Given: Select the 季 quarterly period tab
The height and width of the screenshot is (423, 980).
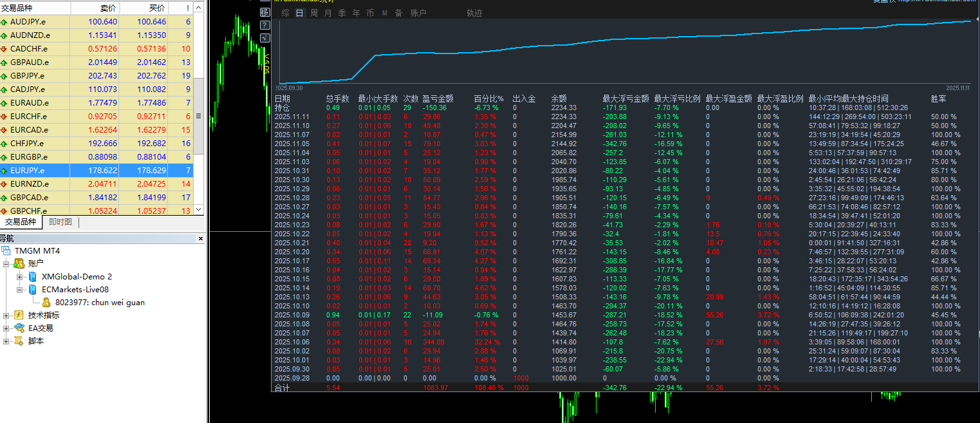Looking at the screenshot, I should click(342, 13).
